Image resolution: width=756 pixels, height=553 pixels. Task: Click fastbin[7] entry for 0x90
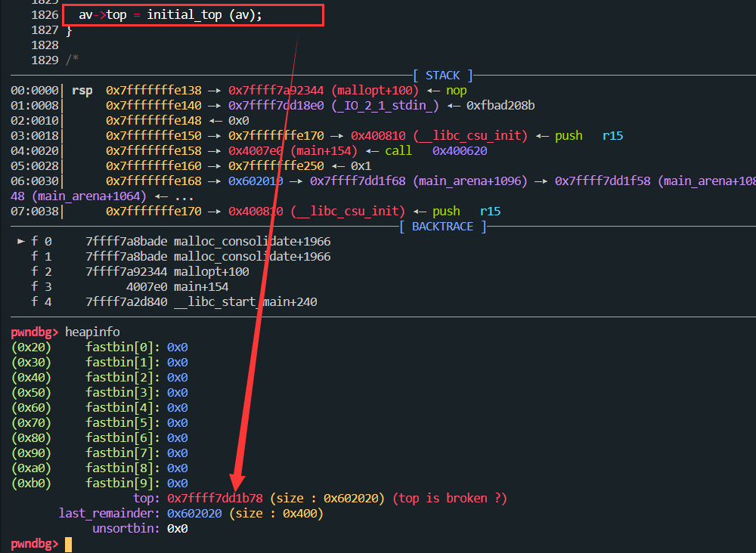coord(99,453)
